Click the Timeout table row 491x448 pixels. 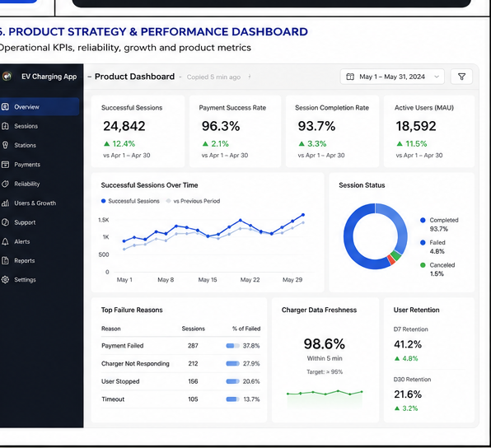[x=180, y=399]
